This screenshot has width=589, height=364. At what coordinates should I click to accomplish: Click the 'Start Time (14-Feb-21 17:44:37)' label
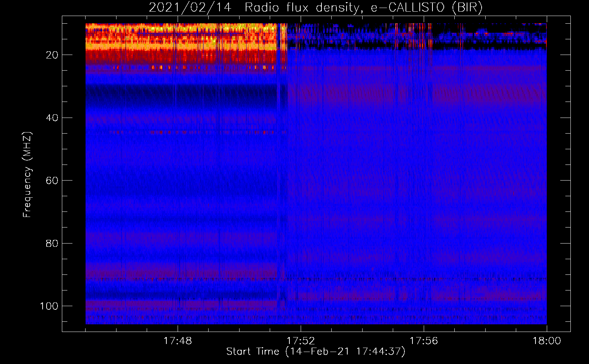coord(316,352)
